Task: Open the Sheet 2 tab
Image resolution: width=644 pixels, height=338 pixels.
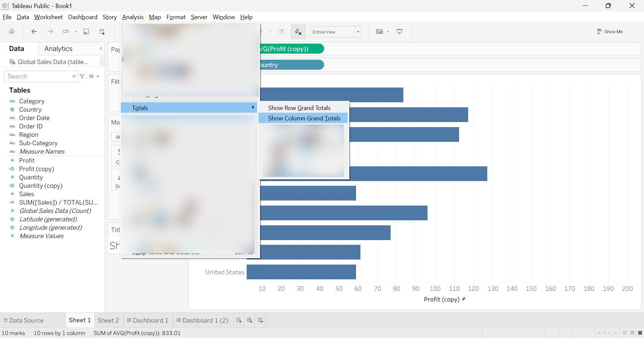Action: coord(108,320)
